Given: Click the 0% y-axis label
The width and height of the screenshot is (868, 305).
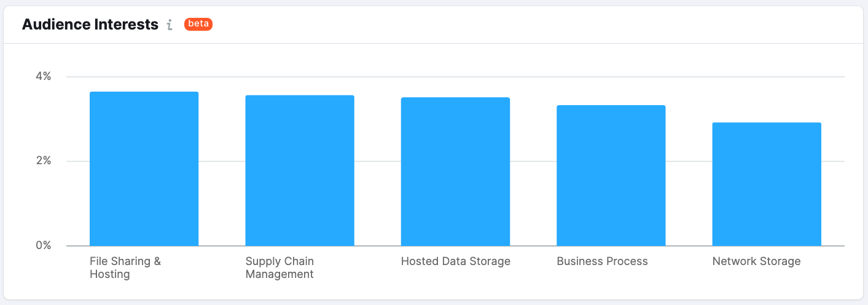Looking at the screenshot, I should 43,245.
